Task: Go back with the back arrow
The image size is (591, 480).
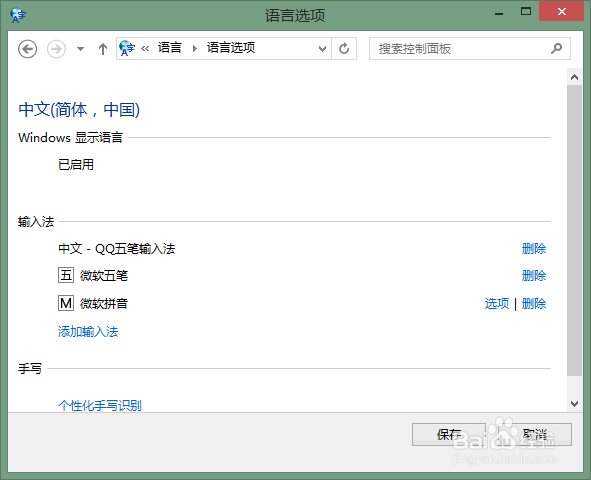Action: click(28, 49)
